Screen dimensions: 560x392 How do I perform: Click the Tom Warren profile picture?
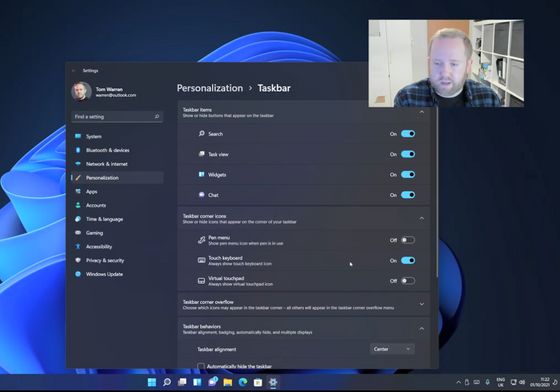81,91
